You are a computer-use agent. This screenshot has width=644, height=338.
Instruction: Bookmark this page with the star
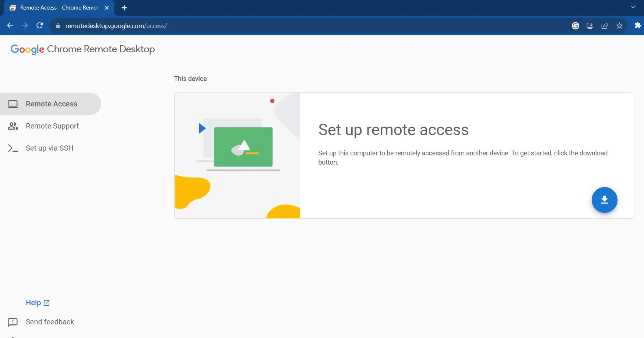click(x=619, y=26)
